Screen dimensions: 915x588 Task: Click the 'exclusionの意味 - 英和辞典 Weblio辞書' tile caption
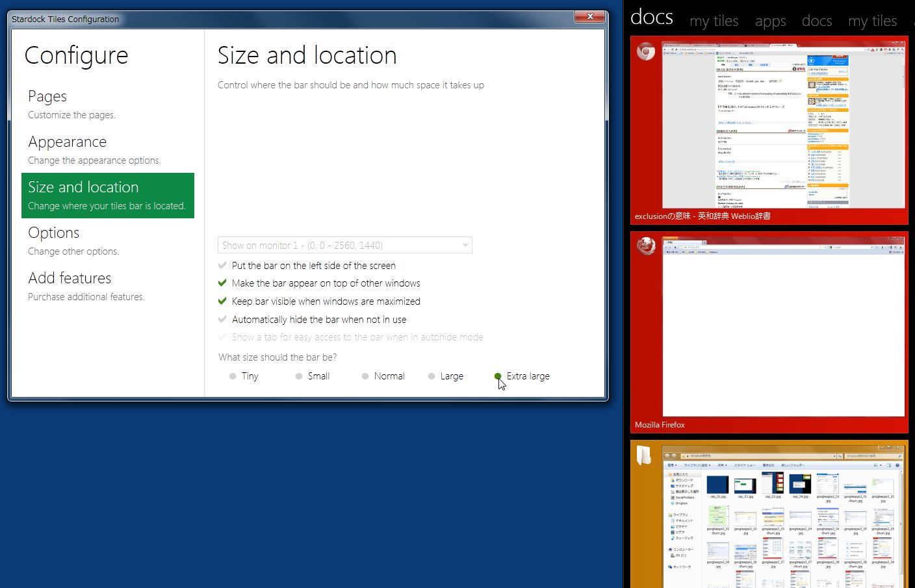(x=702, y=216)
